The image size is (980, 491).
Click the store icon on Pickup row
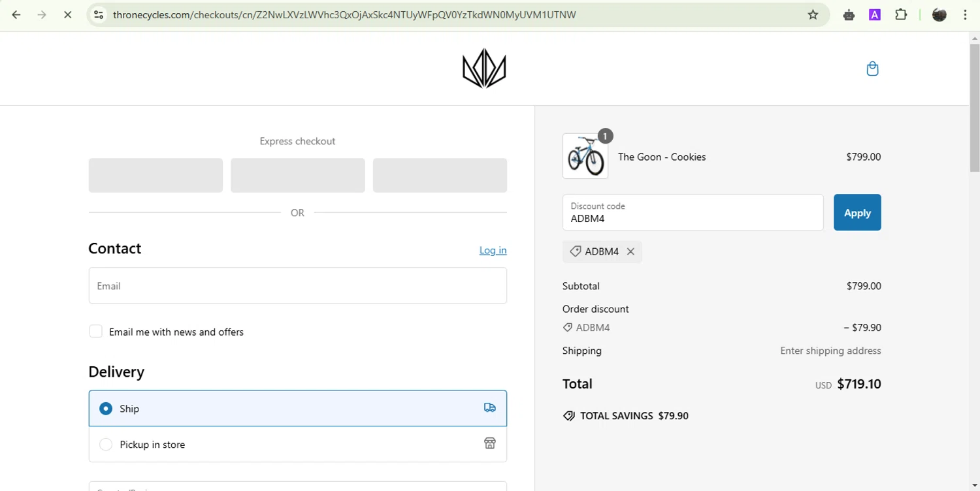pos(489,443)
